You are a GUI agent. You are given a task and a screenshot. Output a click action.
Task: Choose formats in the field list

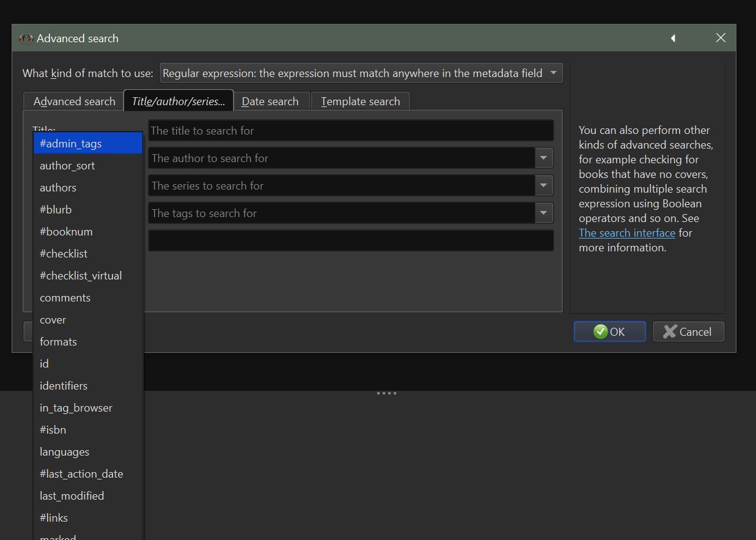click(x=88, y=342)
